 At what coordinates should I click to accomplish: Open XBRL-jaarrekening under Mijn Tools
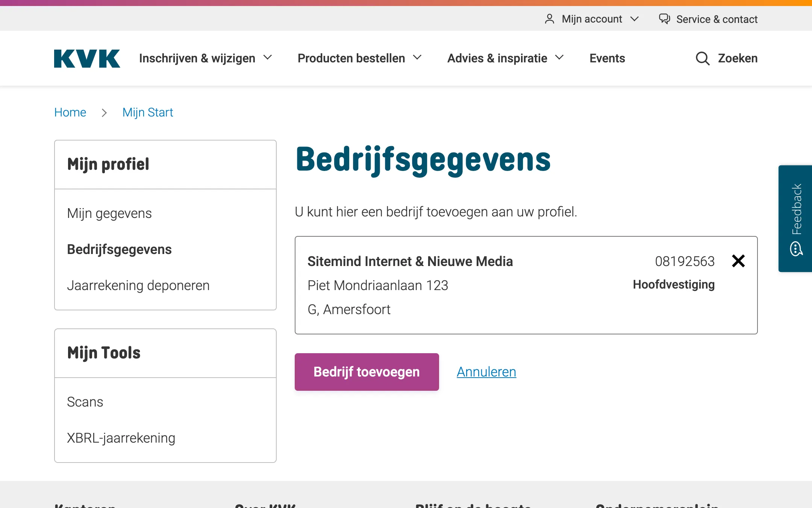click(121, 438)
